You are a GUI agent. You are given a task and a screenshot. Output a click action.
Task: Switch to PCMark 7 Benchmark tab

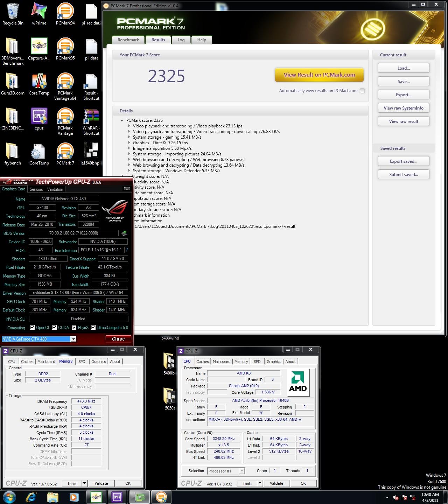point(128,40)
